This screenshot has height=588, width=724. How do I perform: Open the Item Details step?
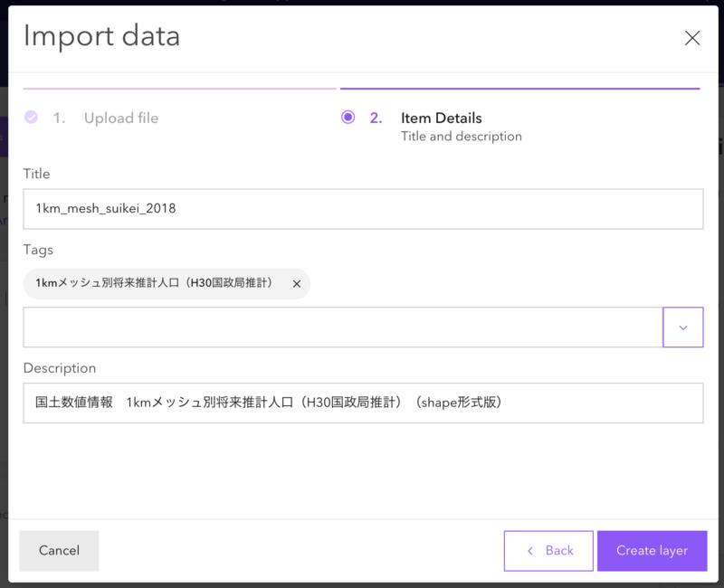(442, 118)
